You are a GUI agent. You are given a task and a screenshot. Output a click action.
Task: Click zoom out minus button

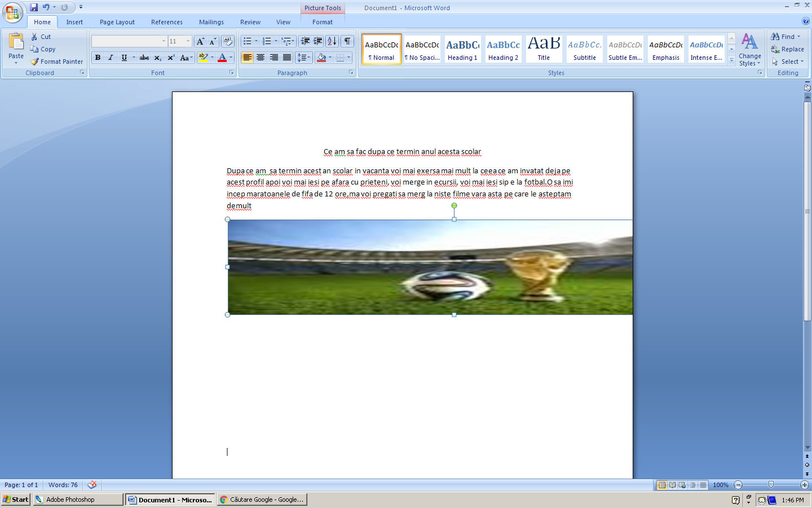coord(738,485)
